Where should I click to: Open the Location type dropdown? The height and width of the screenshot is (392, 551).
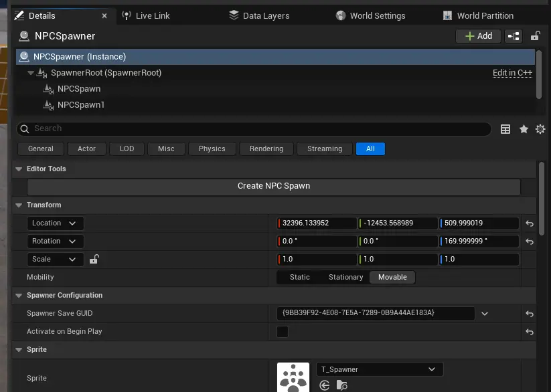(55, 223)
